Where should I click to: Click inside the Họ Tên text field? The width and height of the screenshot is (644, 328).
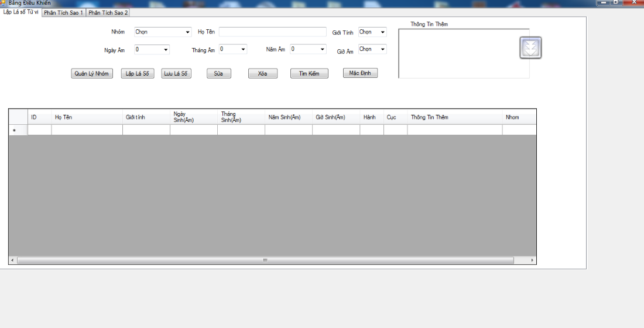[x=272, y=32]
